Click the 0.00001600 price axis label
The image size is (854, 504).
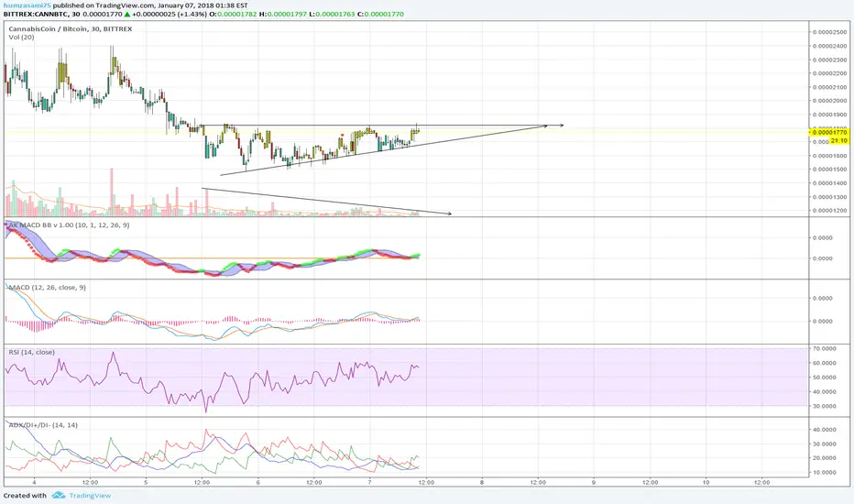coord(829,156)
